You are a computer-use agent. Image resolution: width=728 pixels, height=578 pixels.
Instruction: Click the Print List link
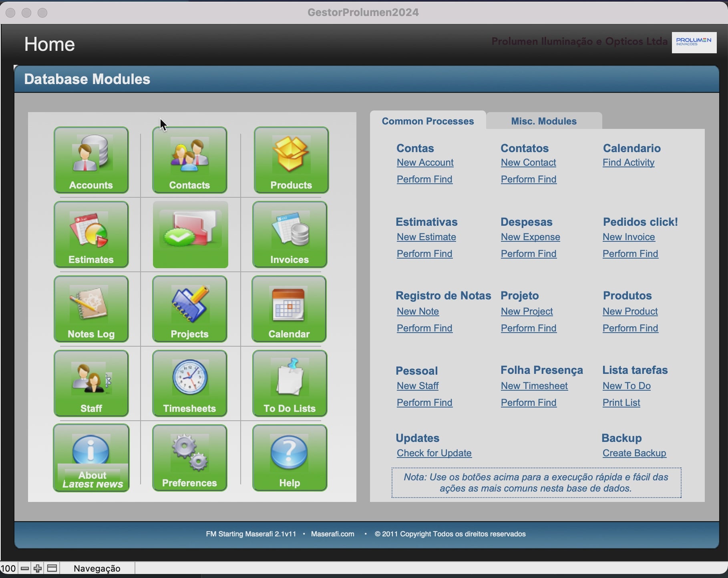[x=621, y=403]
